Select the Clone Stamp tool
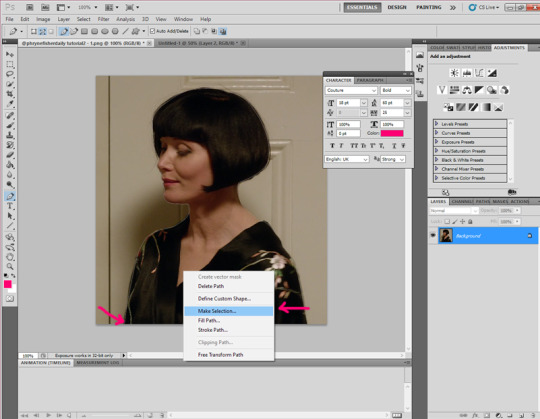The height and width of the screenshot is (419, 540). [x=10, y=135]
